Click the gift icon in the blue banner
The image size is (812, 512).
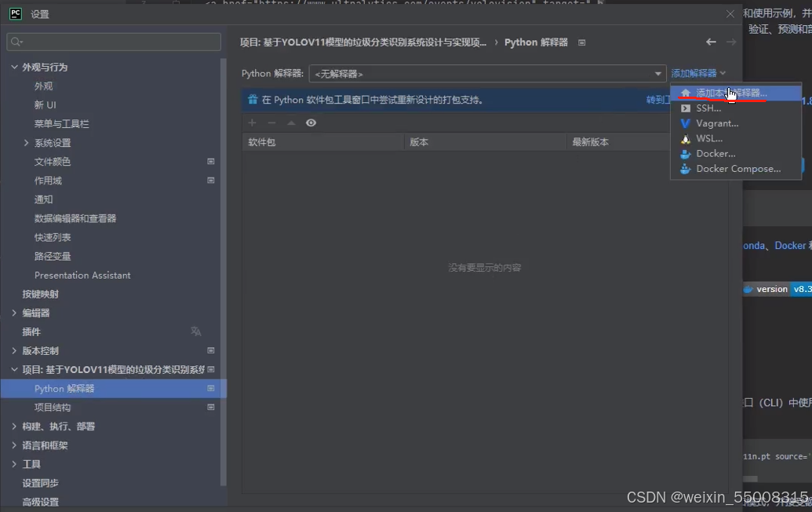pyautogui.click(x=253, y=100)
